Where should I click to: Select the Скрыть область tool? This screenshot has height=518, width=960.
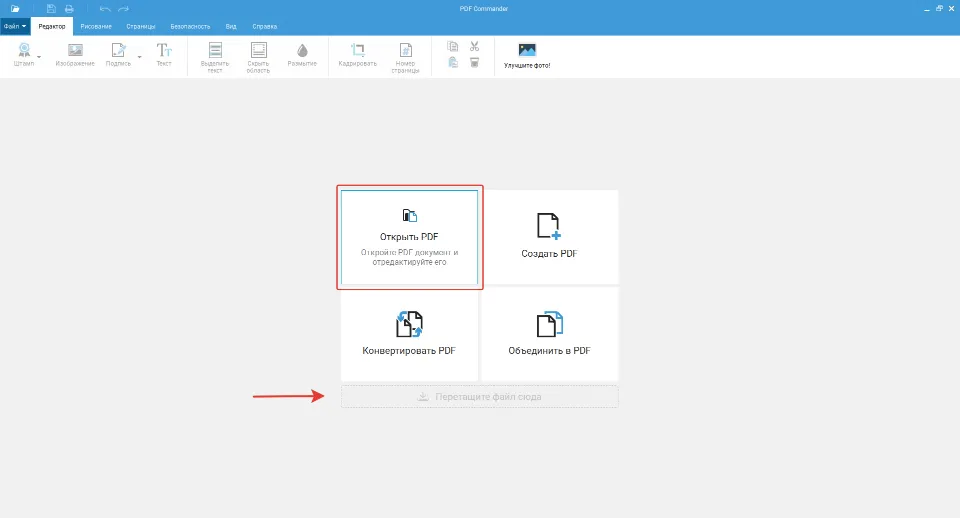coord(258,58)
